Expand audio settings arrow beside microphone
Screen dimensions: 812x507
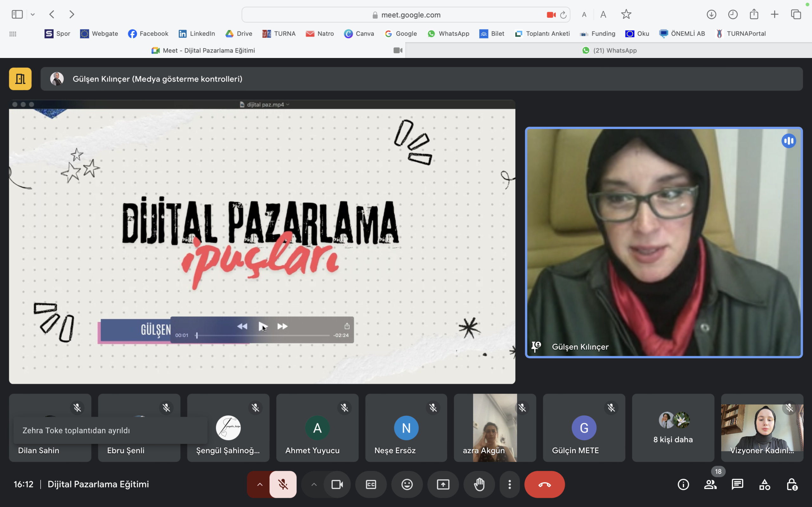260,484
